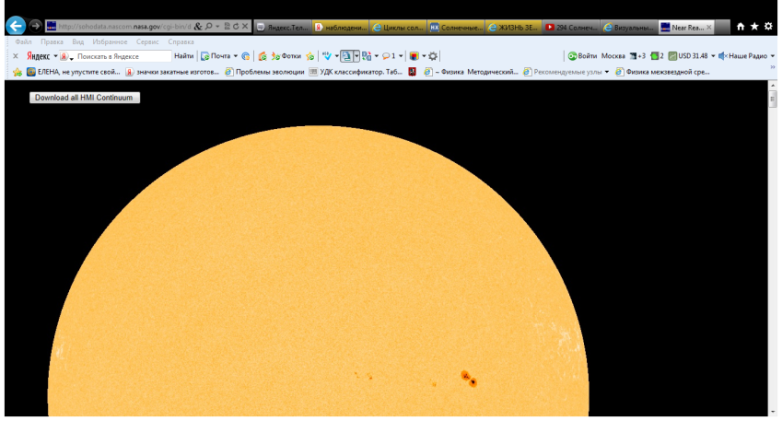
Task: Expand the Яндекс logo dropdown arrow
Action: click(x=55, y=56)
